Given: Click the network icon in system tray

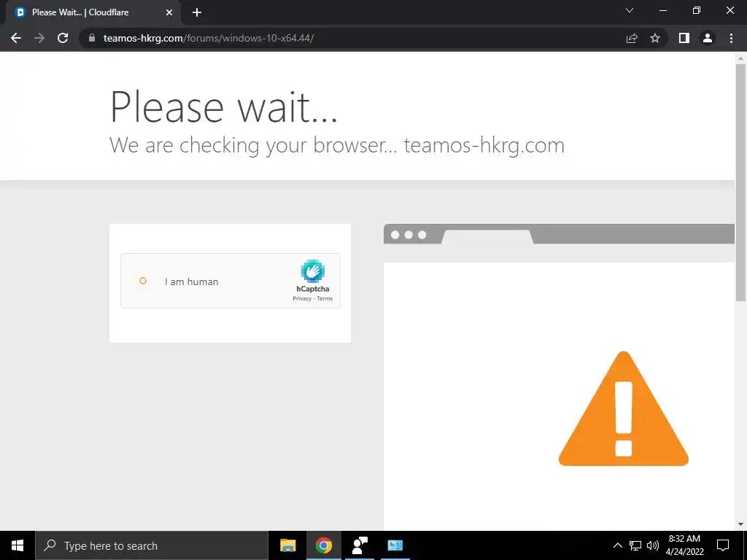Looking at the screenshot, I should point(635,545).
